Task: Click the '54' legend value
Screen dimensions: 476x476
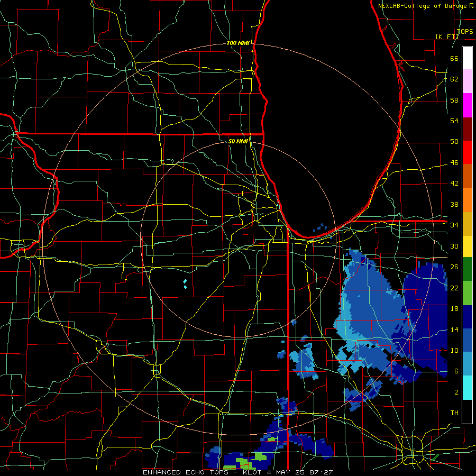Action: click(x=454, y=121)
